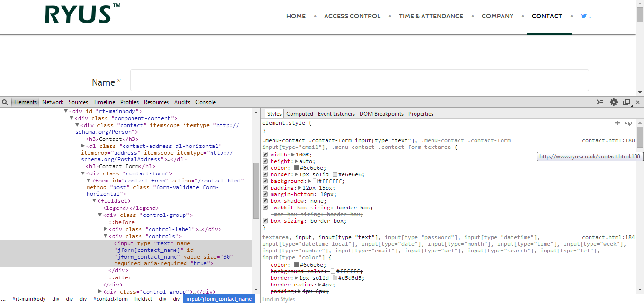
Task: Show the console drawer icon
Action: click(x=600, y=102)
